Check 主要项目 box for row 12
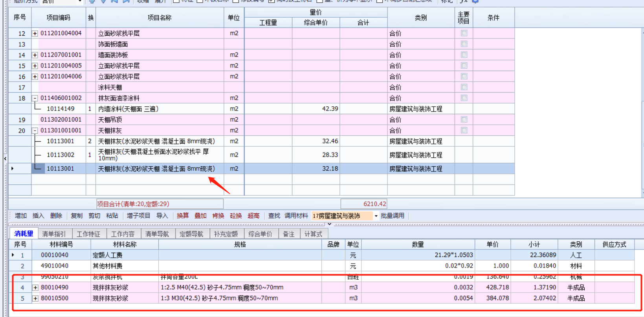The height and width of the screenshot is (317, 644). point(464,33)
